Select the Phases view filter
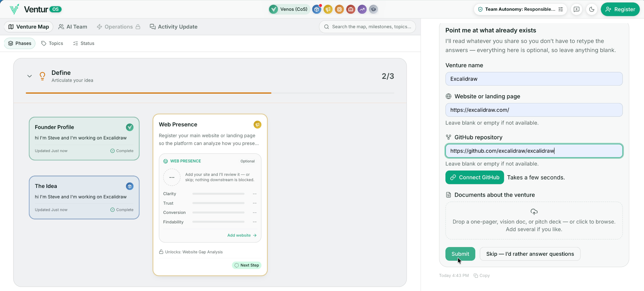Screen dimensions: 644x291 click(20, 43)
